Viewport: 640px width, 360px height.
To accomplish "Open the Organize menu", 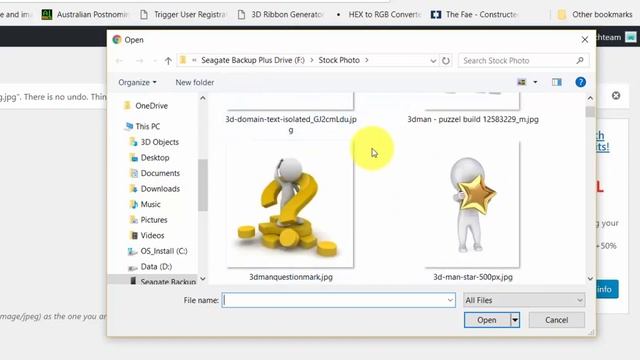I will click(x=137, y=82).
